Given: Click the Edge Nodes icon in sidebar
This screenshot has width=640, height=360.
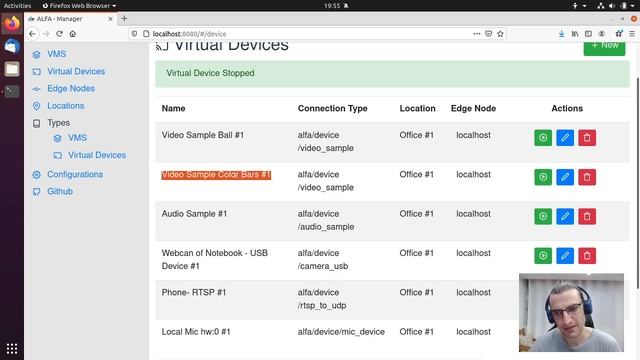Looking at the screenshot, I should [36, 89].
